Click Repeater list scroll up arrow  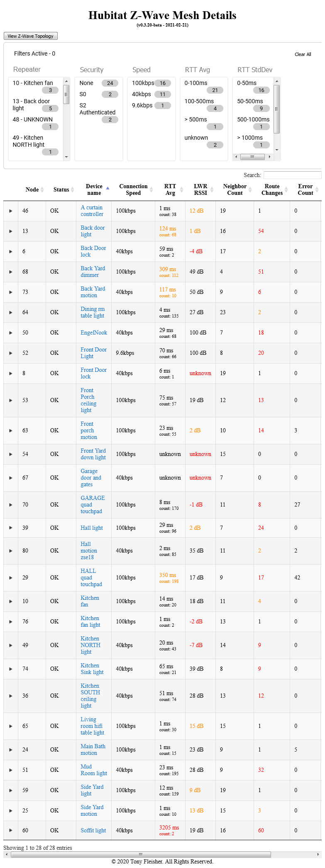[66, 80]
